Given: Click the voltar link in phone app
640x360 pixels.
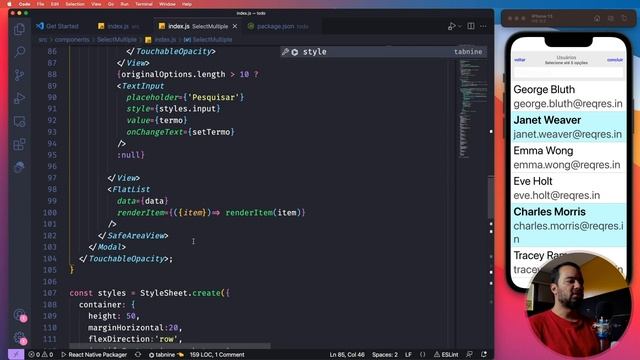Looking at the screenshot, I should (520, 60).
